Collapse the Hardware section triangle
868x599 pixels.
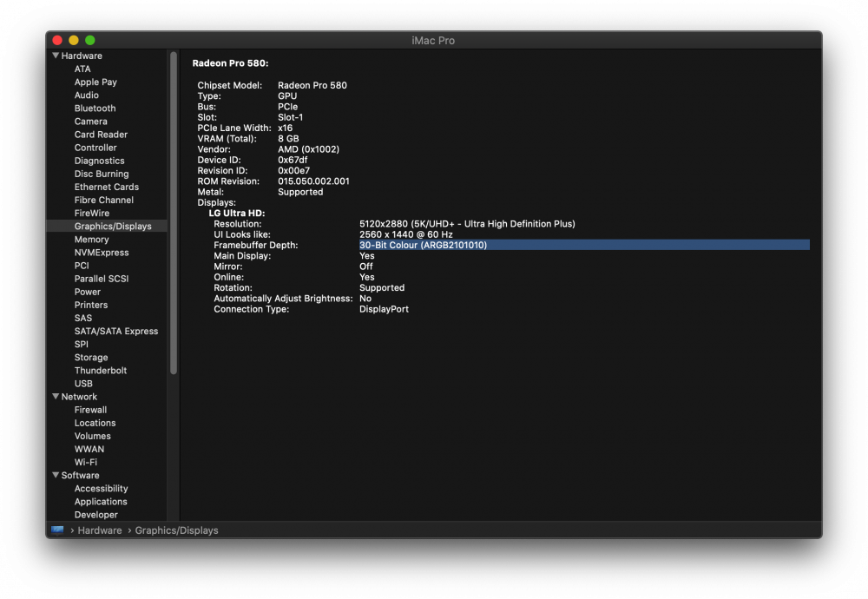56,56
